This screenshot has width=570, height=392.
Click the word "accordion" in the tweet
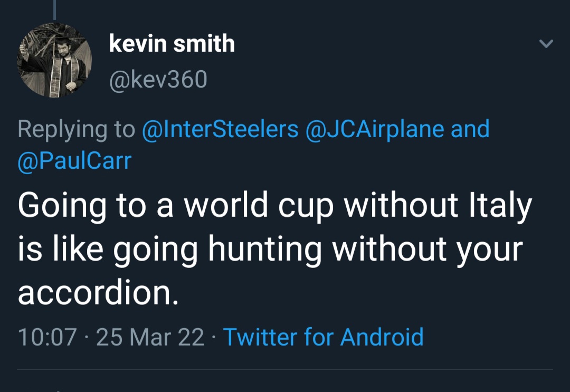[x=95, y=294]
